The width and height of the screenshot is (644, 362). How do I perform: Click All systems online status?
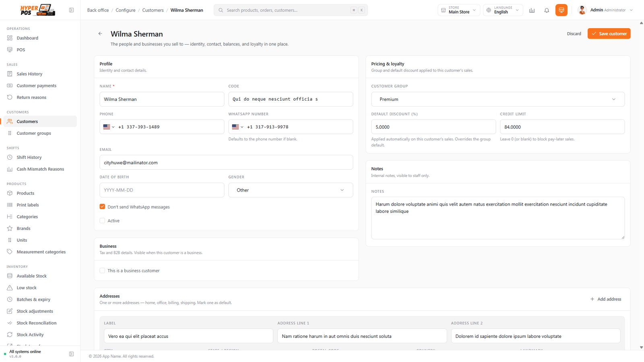pyautogui.click(x=25, y=352)
